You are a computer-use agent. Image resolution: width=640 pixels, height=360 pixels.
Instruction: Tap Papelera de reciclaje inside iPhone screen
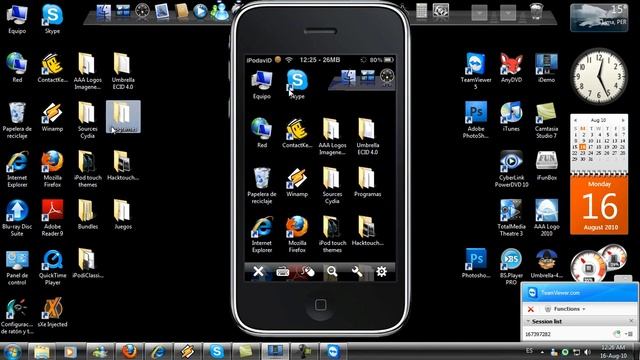[262, 185]
